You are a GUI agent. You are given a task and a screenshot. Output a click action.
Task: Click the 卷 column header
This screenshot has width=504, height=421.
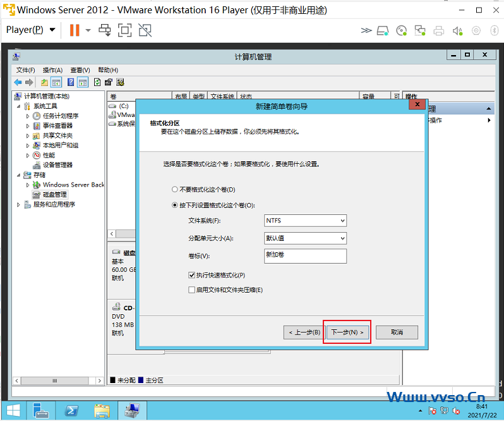[x=140, y=96]
